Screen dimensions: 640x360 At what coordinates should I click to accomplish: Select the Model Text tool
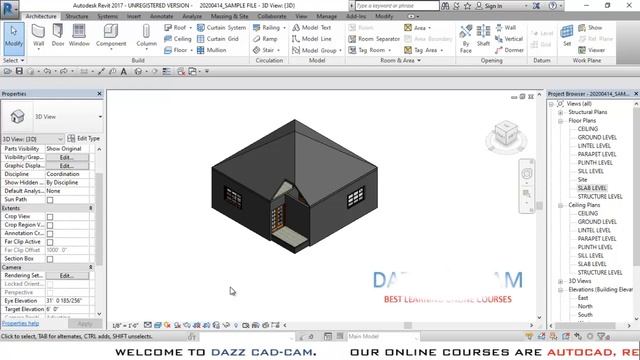point(311,27)
